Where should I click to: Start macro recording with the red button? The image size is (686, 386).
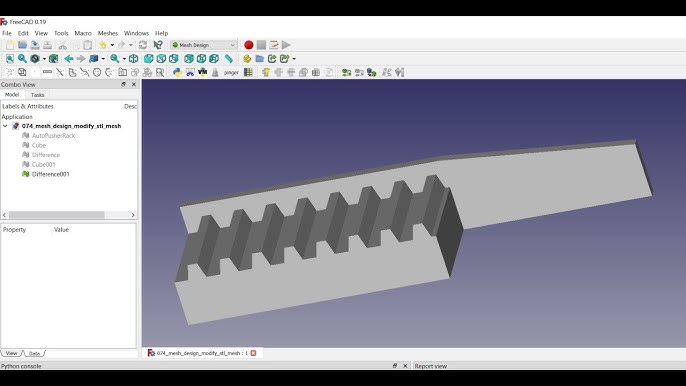click(248, 45)
